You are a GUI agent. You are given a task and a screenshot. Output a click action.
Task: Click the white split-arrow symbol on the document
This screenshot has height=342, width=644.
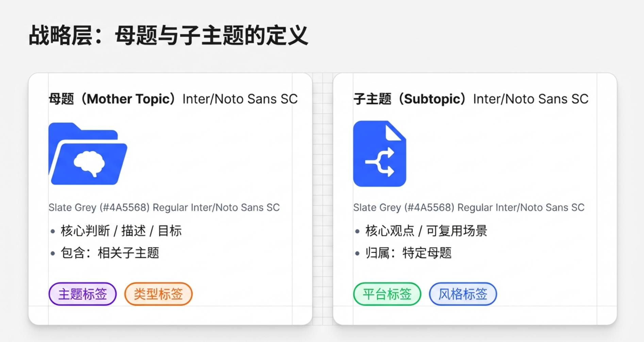click(380, 162)
